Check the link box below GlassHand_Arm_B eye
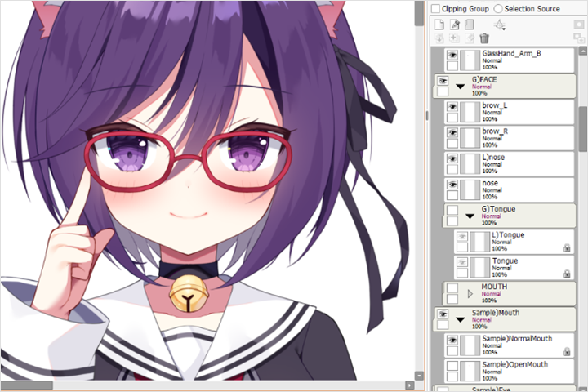Screen dimensions: 588x392 pos(452,65)
